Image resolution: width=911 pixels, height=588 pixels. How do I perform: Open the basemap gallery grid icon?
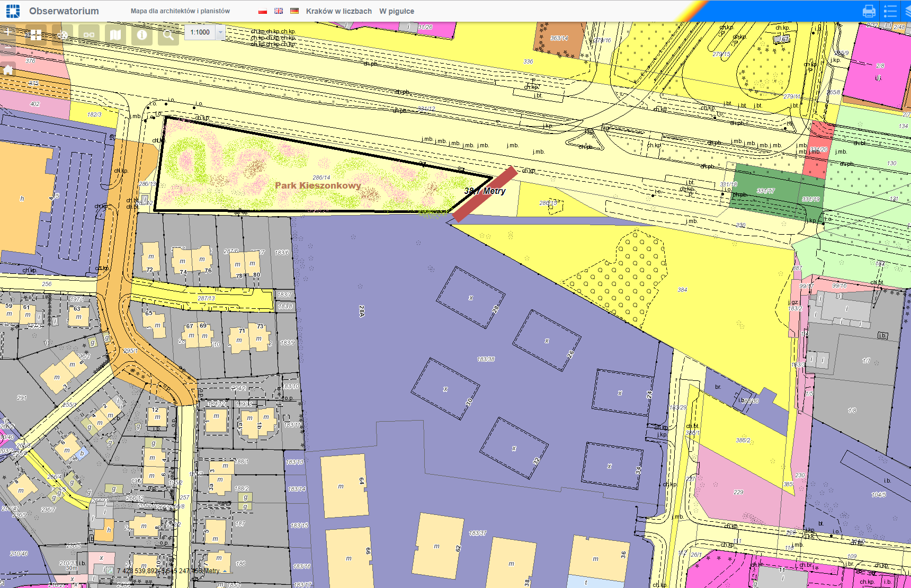pos(36,35)
